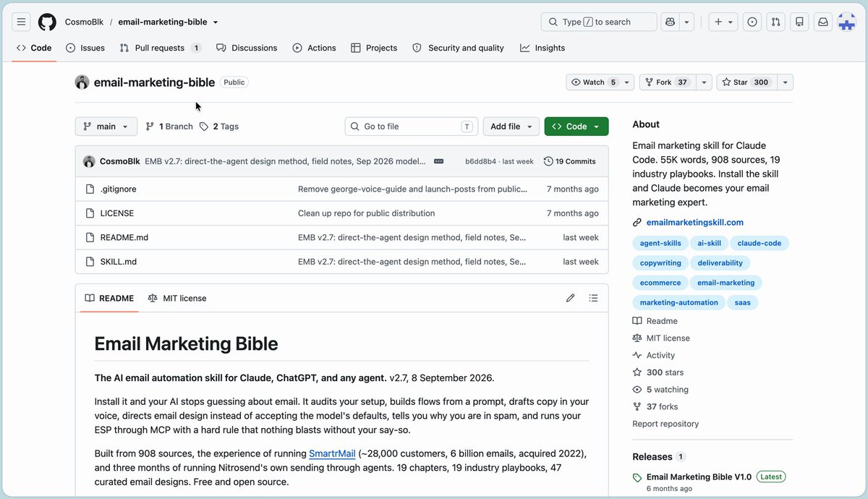The height and width of the screenshot is (499, 868).
Task: Open the issues inbox icon in header
Action: [x=752, y=22]
